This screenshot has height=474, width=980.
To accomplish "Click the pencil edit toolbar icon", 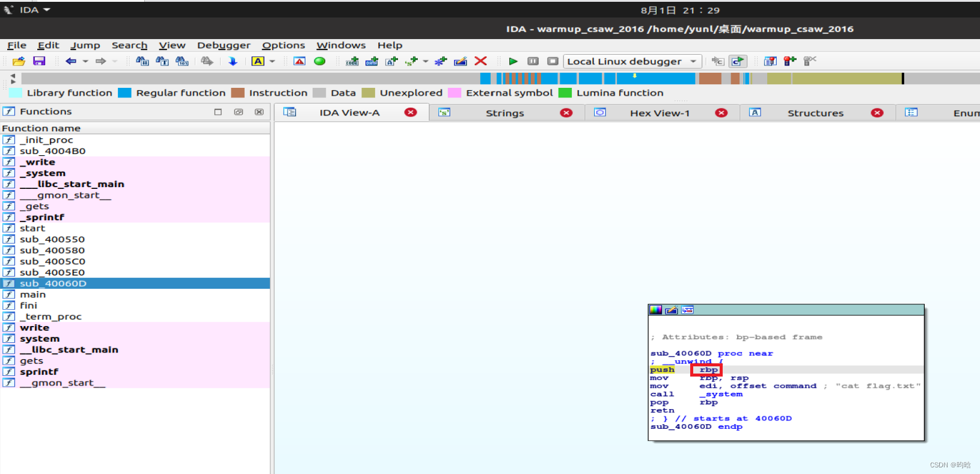I will (461, 61).
